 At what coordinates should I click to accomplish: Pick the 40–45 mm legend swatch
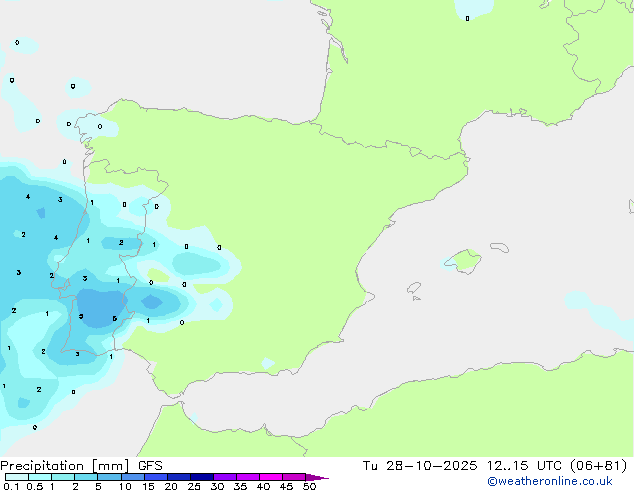(271, 477)
